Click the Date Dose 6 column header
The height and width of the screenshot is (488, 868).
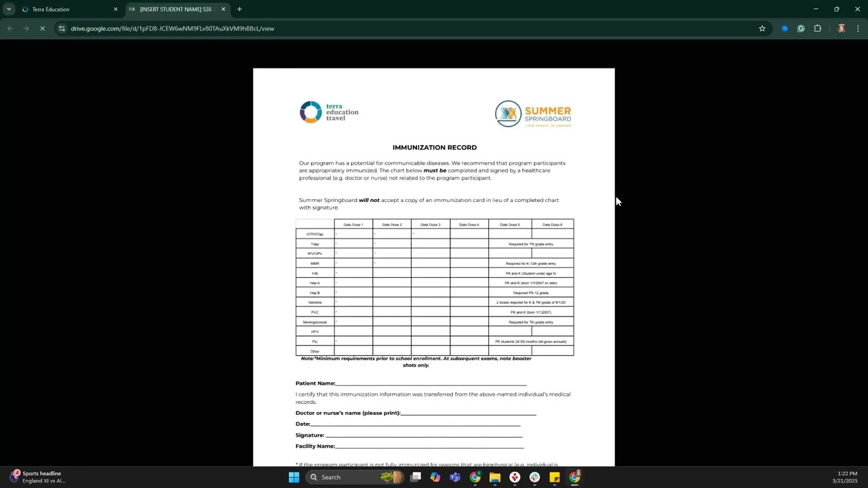pos(552,224)
